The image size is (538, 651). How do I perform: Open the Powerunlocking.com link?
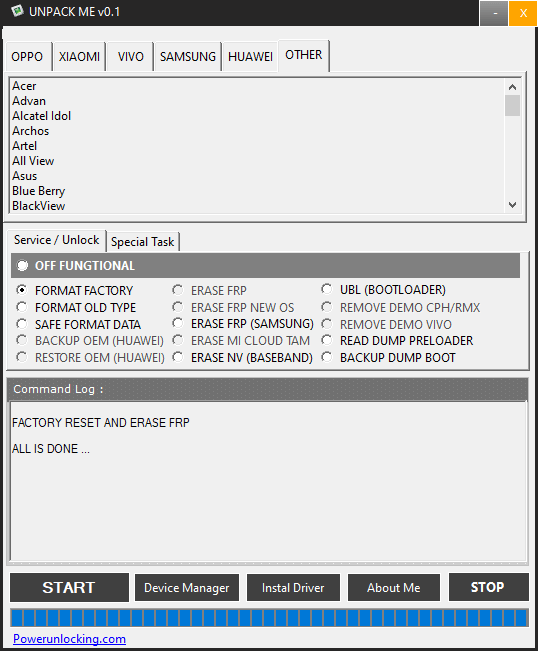69,639
